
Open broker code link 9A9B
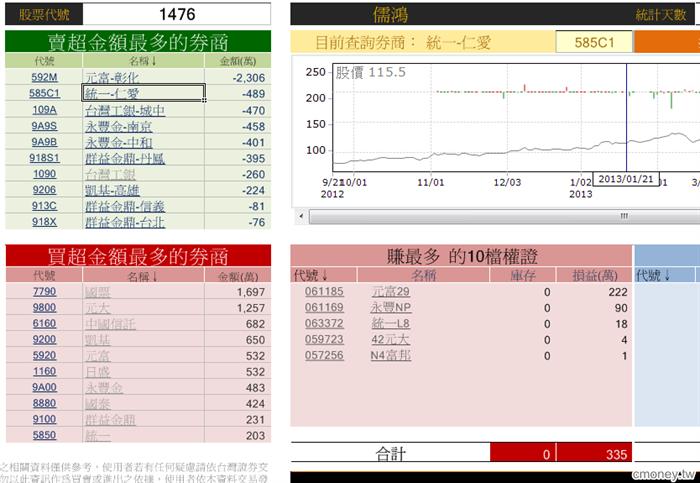pyautogui.click(x=44, y=142)
